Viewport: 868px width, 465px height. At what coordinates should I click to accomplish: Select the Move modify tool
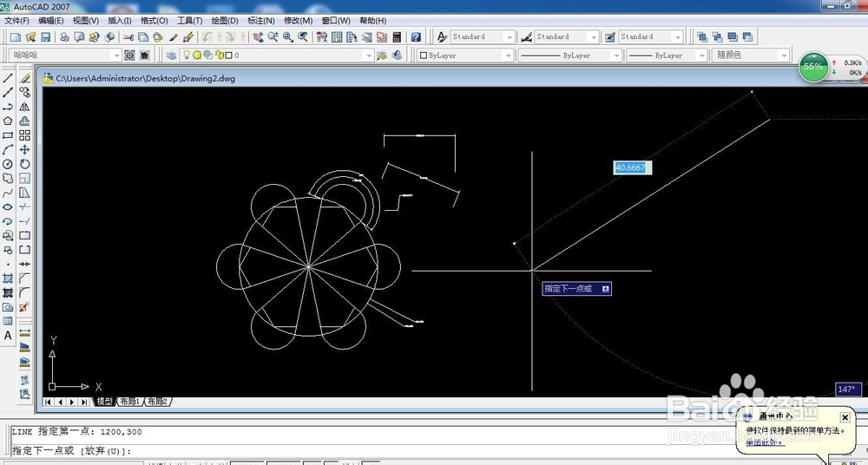coord(25,149)
